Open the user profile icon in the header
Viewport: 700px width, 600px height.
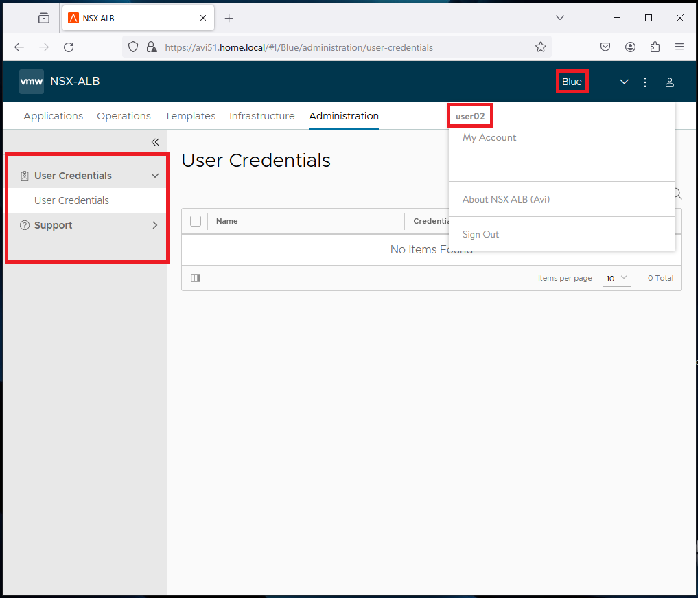point(670,82)
